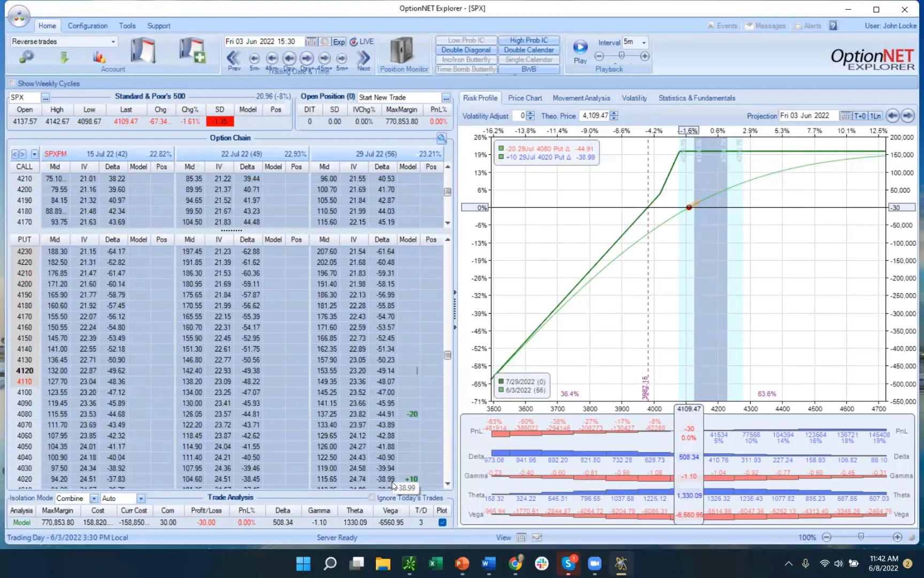The image size is (924, 578).
Task: Move projection date forward with right arrow
Action: point(908,116)
